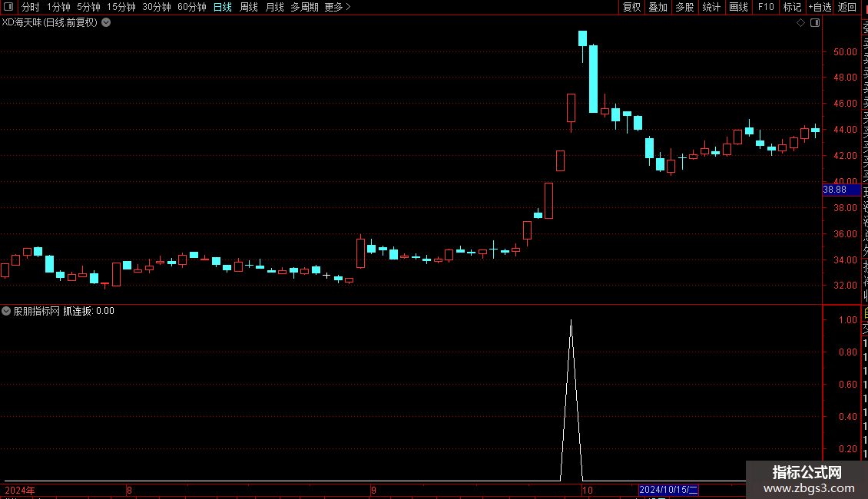Click the indicator spike peak
The image size is (868, 499).
[571, 321]
